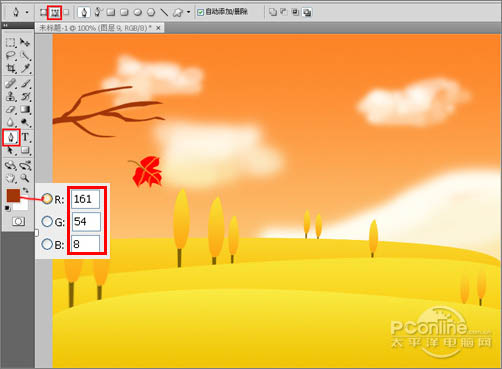Screen dimensions: 502x369
Task: Pick the Ellipse tool in options bar
Action: 138,12
